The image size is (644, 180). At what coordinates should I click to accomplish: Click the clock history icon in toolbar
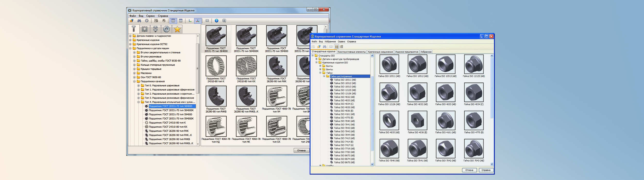[x=147, y=21]
